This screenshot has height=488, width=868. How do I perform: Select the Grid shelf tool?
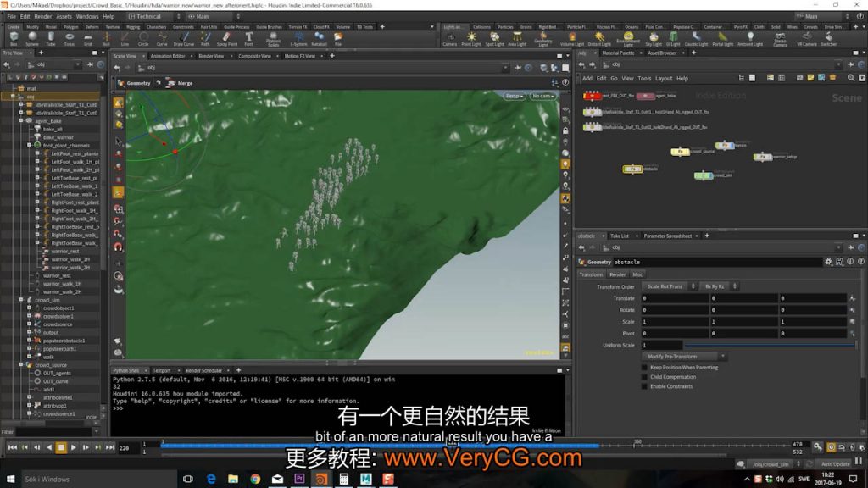[x=87, y=39]
